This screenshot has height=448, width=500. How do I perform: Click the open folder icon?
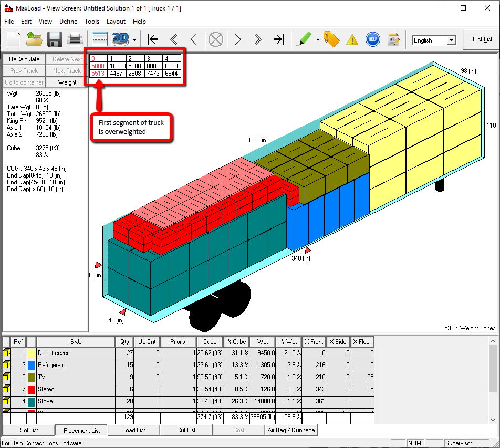(x=34, y=39)
